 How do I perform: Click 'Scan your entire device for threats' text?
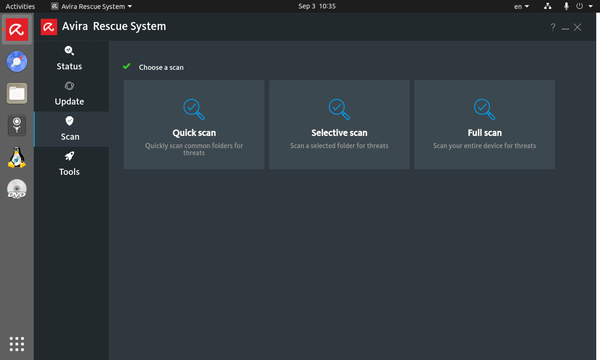click(x=484, y=145)
